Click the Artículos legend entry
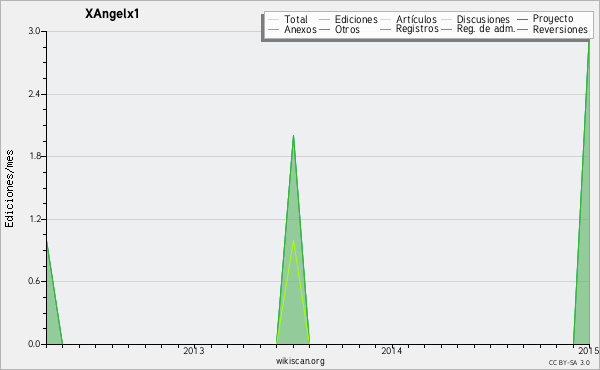This screenshot has width=600, height=370. (x=416, y=19)
